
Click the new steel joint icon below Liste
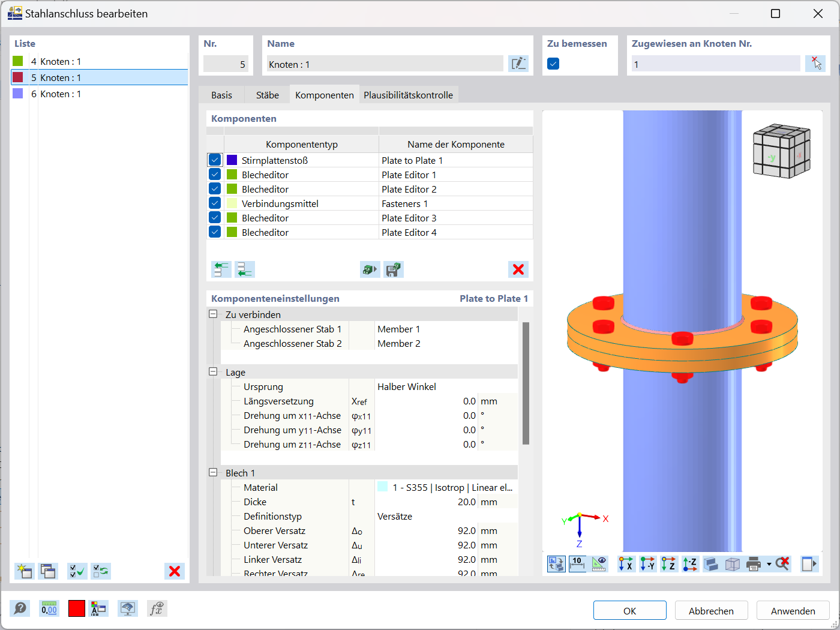(24, 571)
